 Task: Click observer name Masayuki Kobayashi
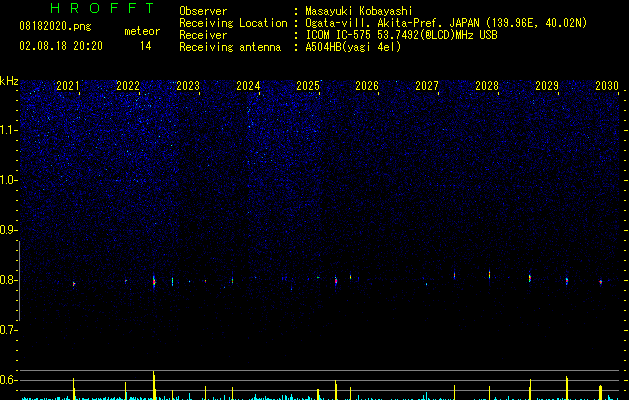[359, 11]
